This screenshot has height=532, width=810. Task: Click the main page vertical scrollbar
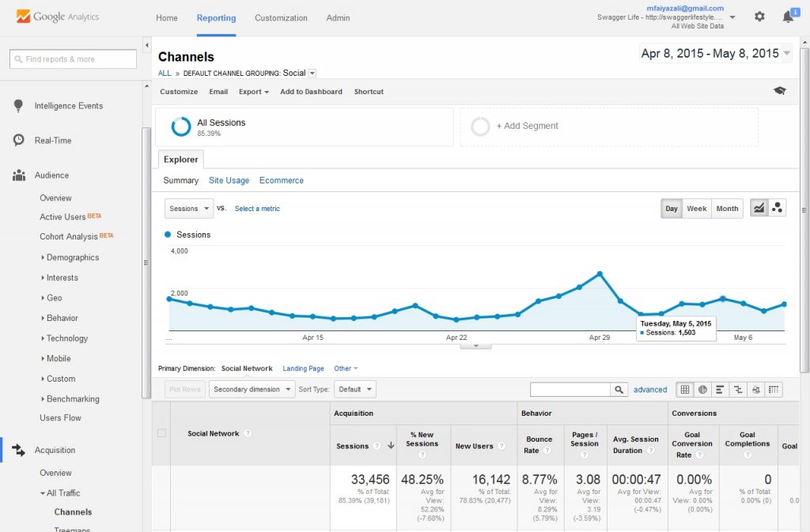[804, 209]
